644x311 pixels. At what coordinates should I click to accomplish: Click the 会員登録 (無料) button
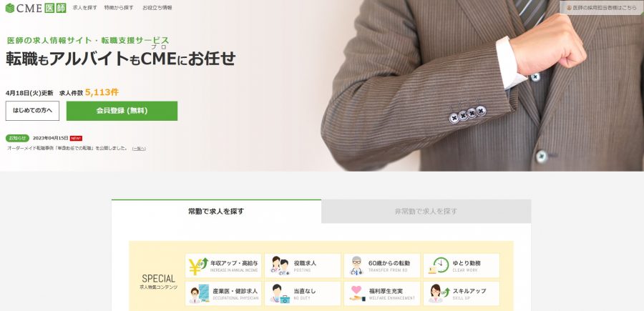[x=122, y=111]
